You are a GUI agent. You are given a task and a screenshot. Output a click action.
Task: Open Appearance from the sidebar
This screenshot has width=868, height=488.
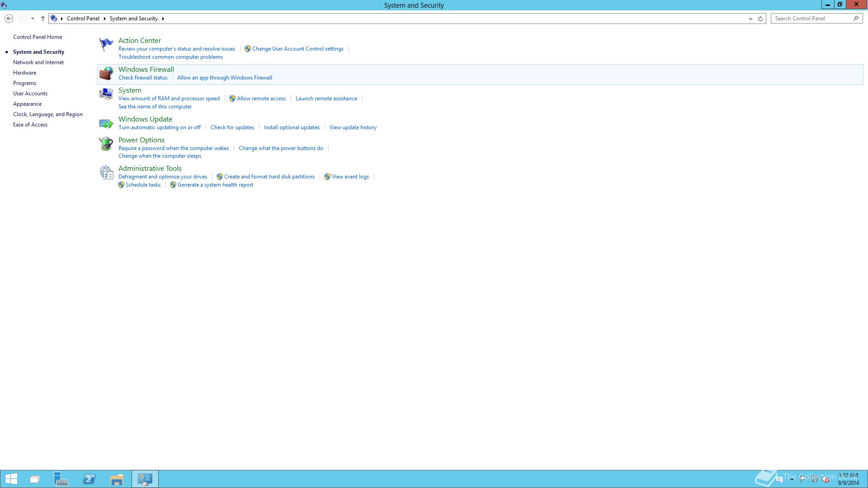point(27,104)
